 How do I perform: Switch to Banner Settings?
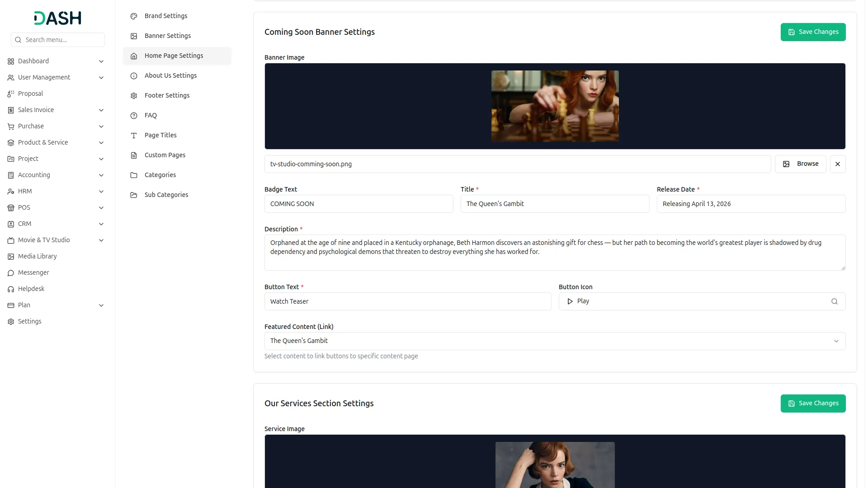point(167,36)
